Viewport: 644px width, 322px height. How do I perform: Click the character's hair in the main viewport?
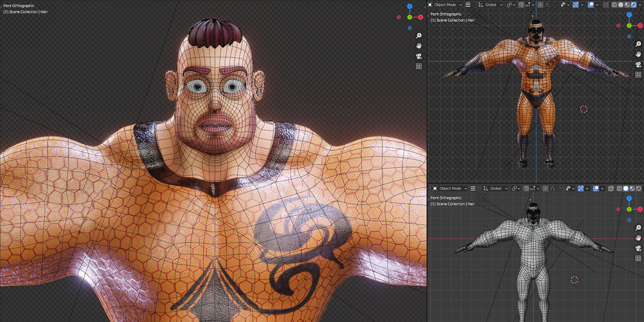coord(215,33)
